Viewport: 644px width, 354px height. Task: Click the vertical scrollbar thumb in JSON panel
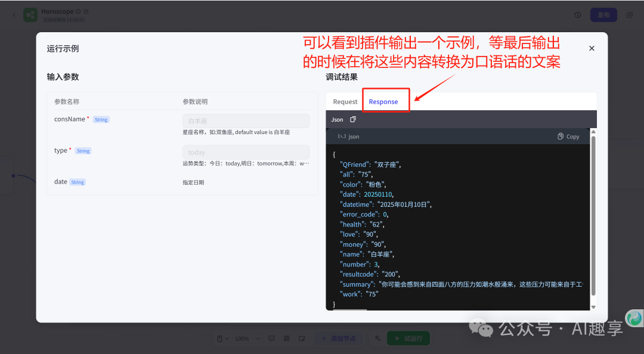click(593, 215)
